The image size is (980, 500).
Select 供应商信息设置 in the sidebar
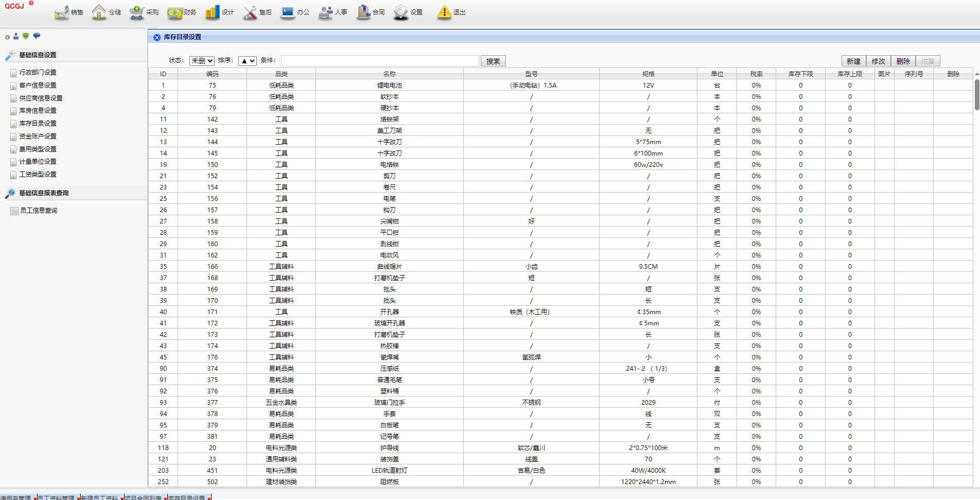(x=41, y=98)
